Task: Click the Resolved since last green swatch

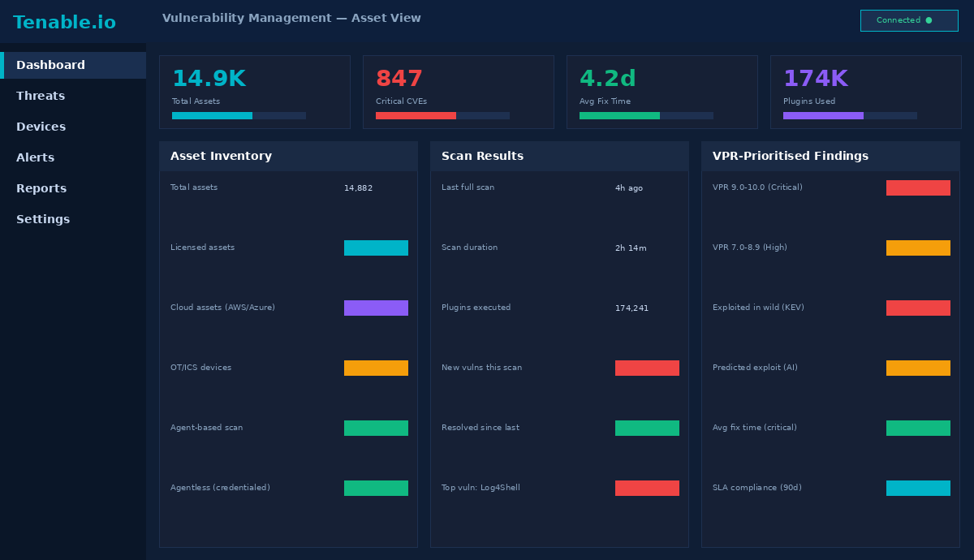Action: [x=647, y=428]
